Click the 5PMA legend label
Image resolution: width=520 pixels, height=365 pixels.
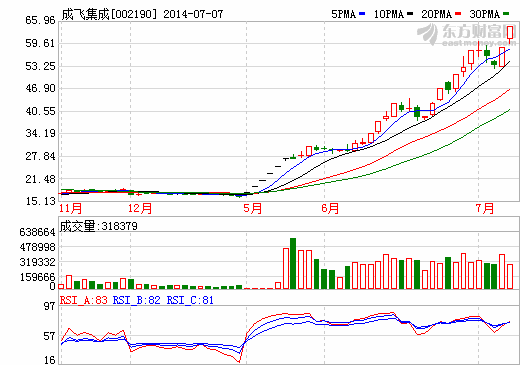(343, 14)
